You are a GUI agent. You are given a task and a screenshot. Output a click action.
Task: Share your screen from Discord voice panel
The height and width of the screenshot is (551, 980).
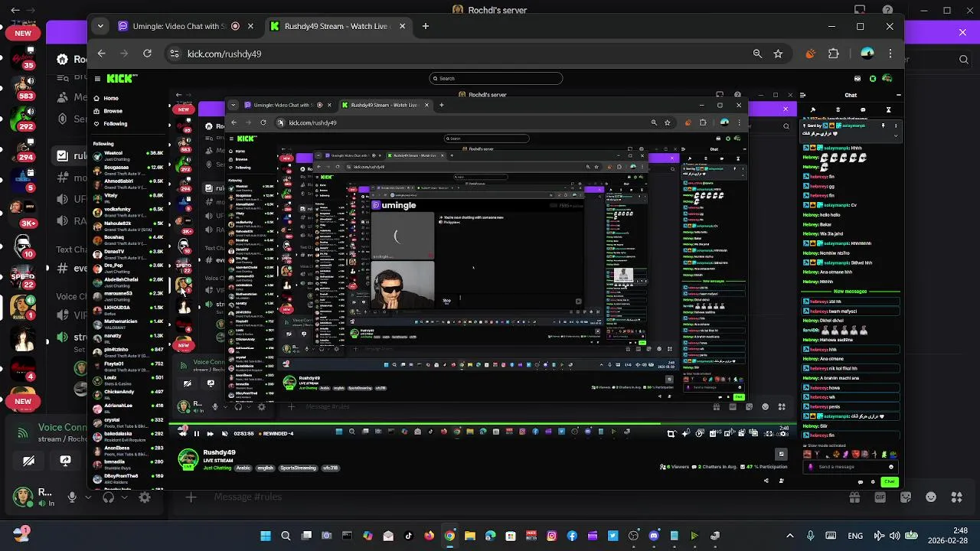(65, 461)
